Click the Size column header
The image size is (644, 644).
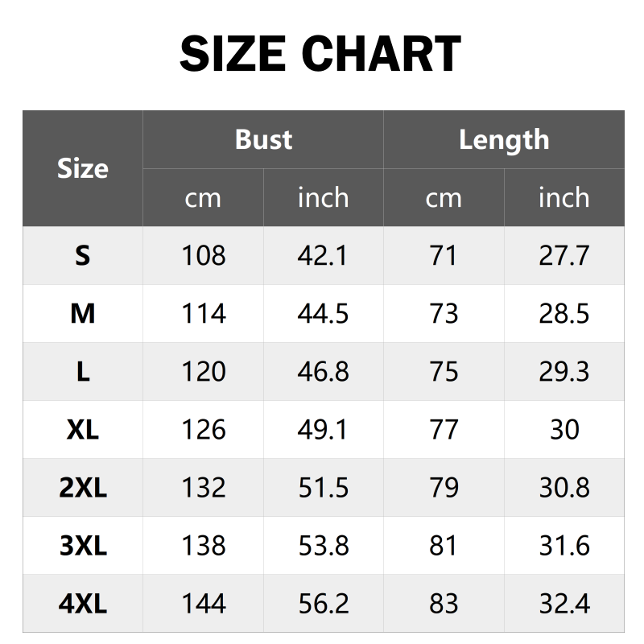pos(83,168)
